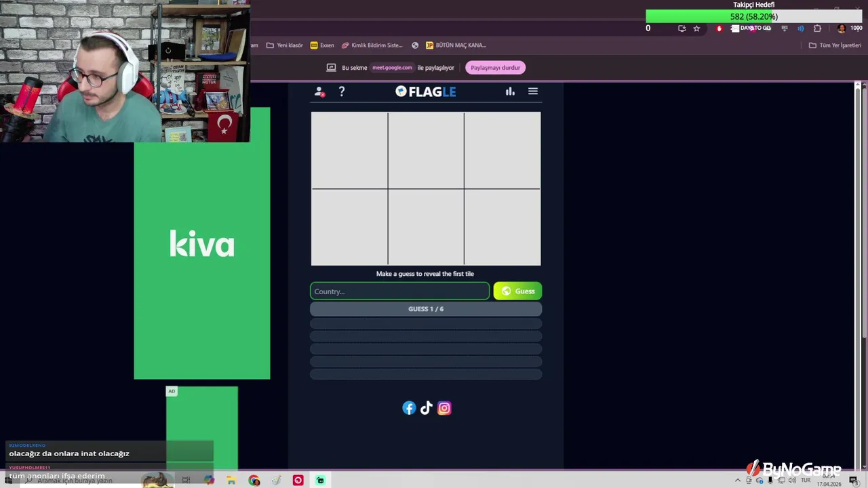Open the Flagle Instagram icon
This screenshot has height=488, width=868.
pyautogui.click(x=444, y=408)
